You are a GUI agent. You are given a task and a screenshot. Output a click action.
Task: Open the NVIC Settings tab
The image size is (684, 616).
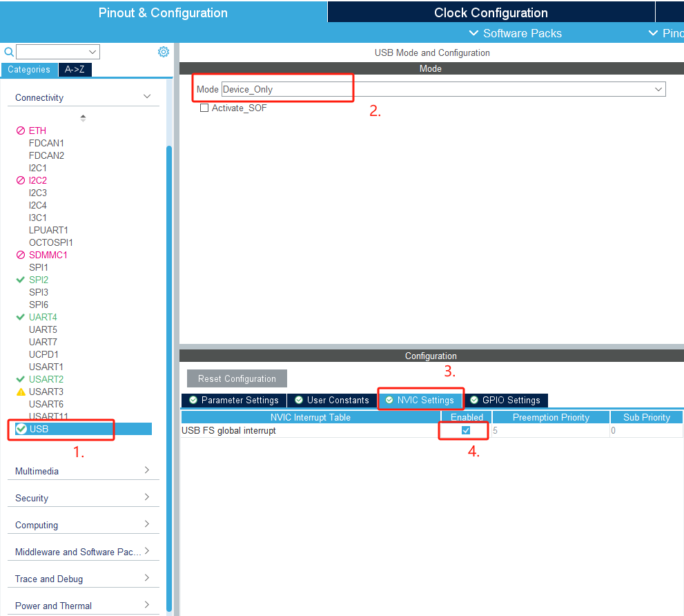point(420,400)
